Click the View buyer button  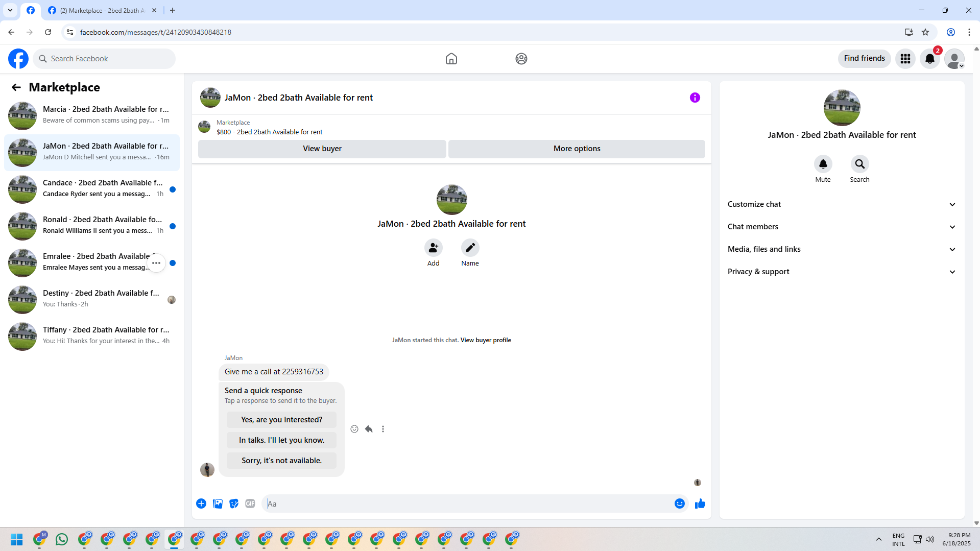pyautogui.click(x=322, y=149)
